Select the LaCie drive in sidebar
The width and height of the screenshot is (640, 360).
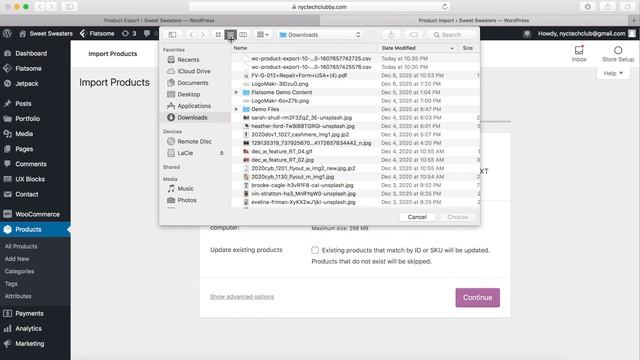[x=185, y=153]
